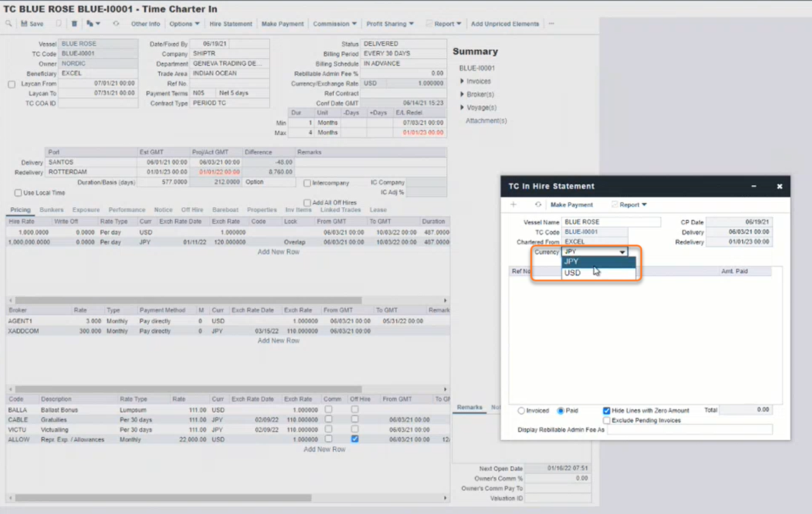The image size is (812, 514).
Task: Open the Off Hire tab
Action: click(192, 210)
